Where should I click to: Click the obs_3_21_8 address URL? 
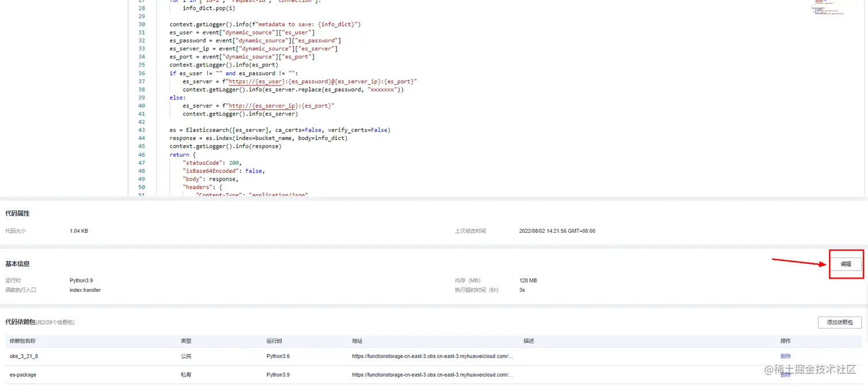click(432, 357)
